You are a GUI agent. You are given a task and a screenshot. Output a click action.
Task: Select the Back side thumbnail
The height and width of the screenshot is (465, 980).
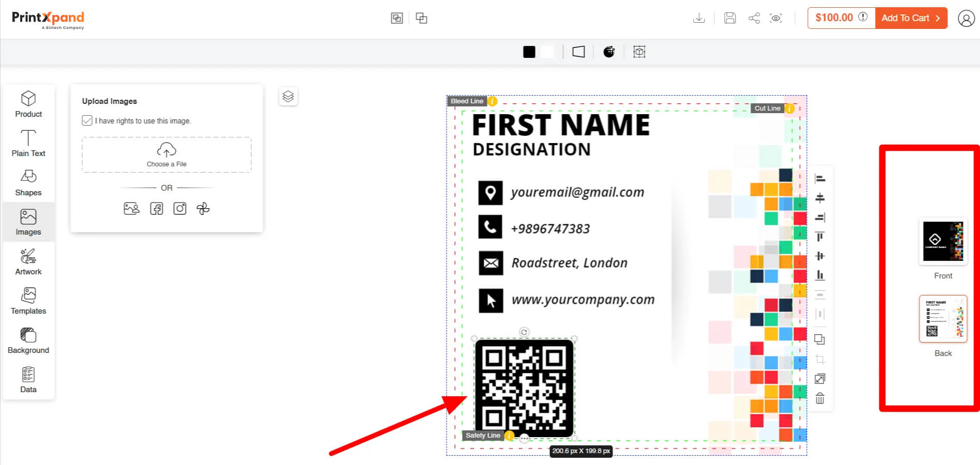click(x=943, y=319)
